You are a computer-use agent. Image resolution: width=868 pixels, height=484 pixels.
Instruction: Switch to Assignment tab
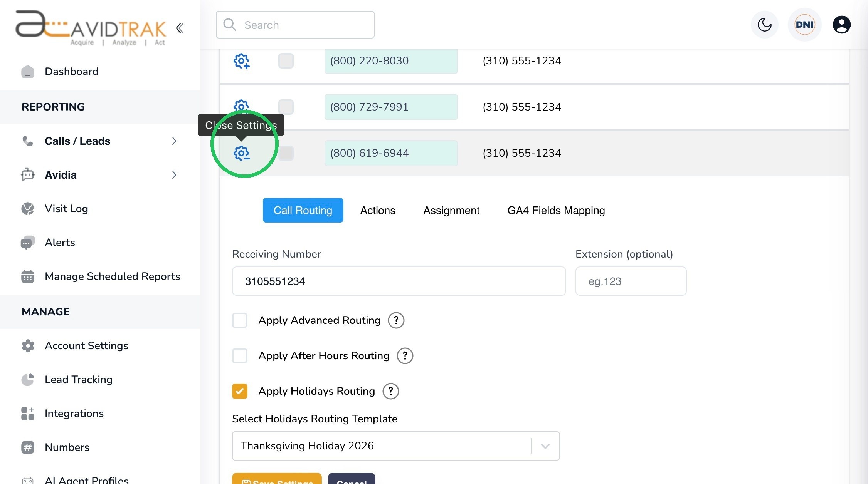451,210
